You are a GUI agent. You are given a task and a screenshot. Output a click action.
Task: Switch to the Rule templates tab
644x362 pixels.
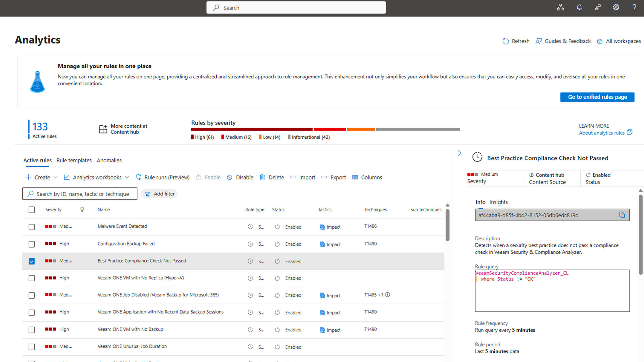pos(74,160)
